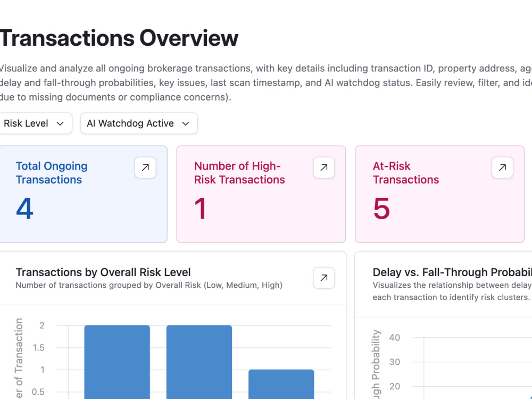Click chevron in AI Watchdog Active filter
This screenshot has height=399, width=532.
(x=185, y=123)
